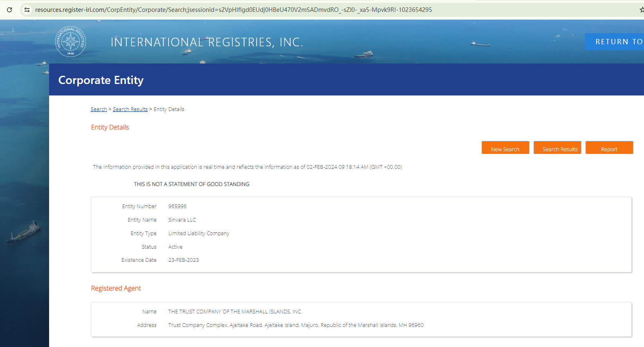Select the entity name Sinvara LLC
The height and width of the screenshot is (347, 644).
182,220
